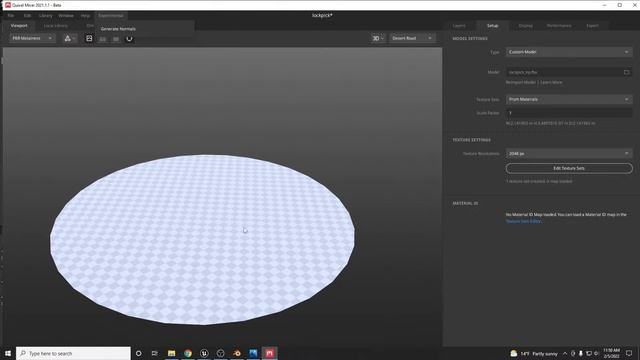This screenshot has height=360, width=640.
Task: Choose Generate Normals from the Experimental menu
Action: pos(118,29)
